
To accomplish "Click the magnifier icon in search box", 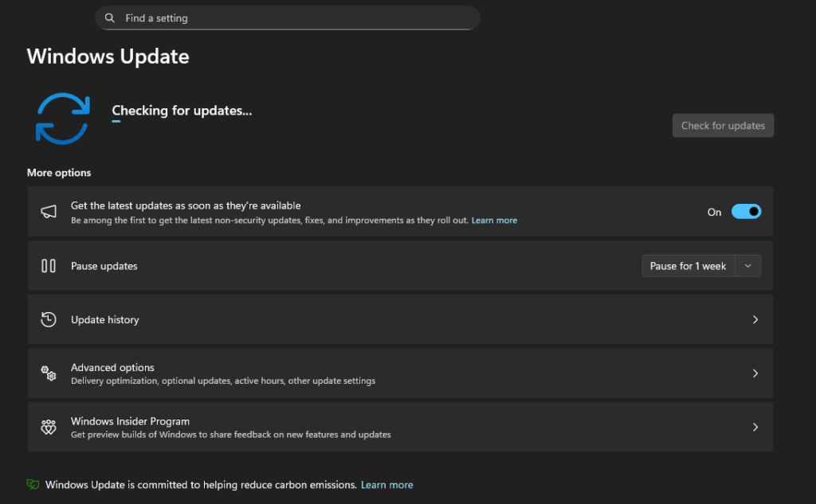I will [110, 18].
